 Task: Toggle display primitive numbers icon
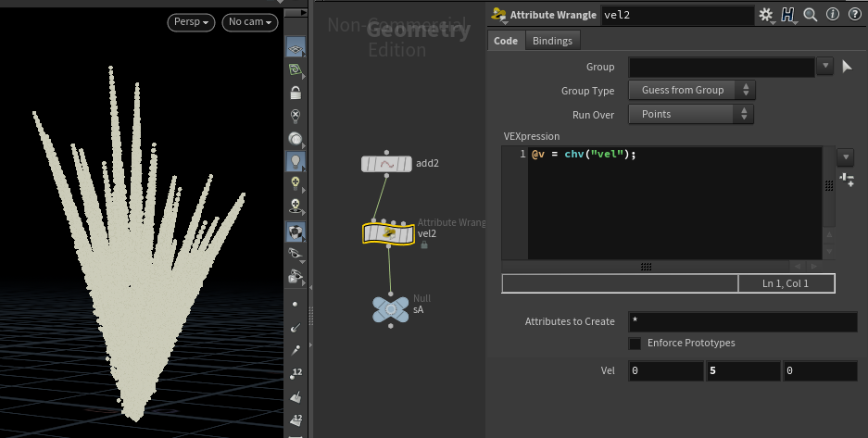(296, 419)
